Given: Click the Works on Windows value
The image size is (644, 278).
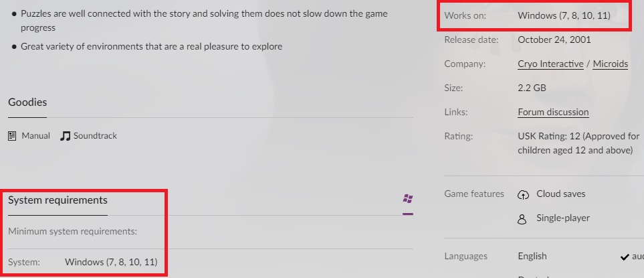Looking at the screenshot, I should tap(564, 15).
